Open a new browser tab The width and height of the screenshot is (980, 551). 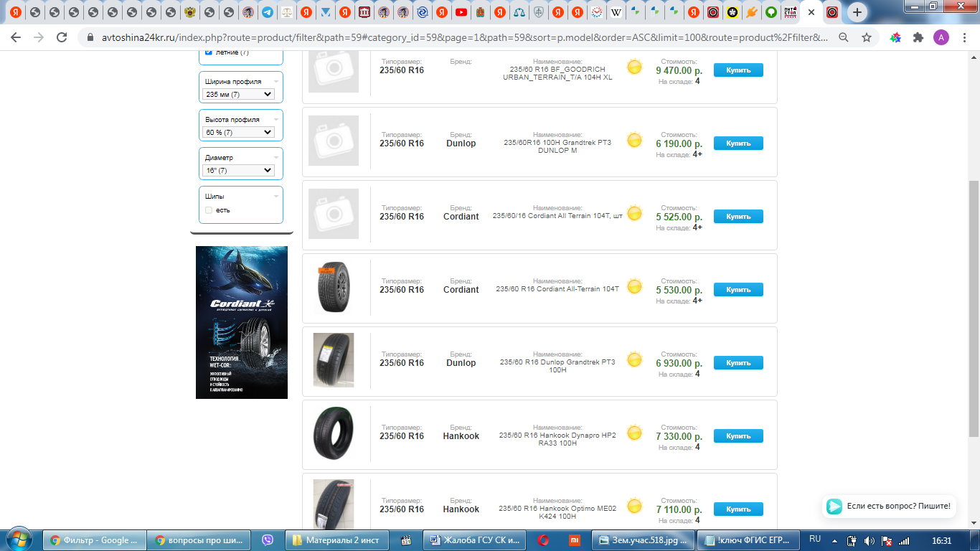coord(857,12)
